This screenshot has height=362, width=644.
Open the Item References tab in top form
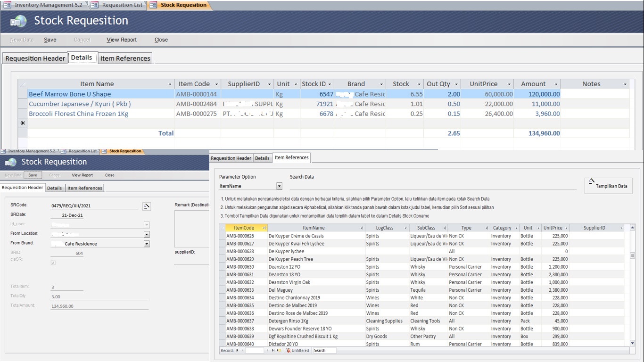(125, 58)
